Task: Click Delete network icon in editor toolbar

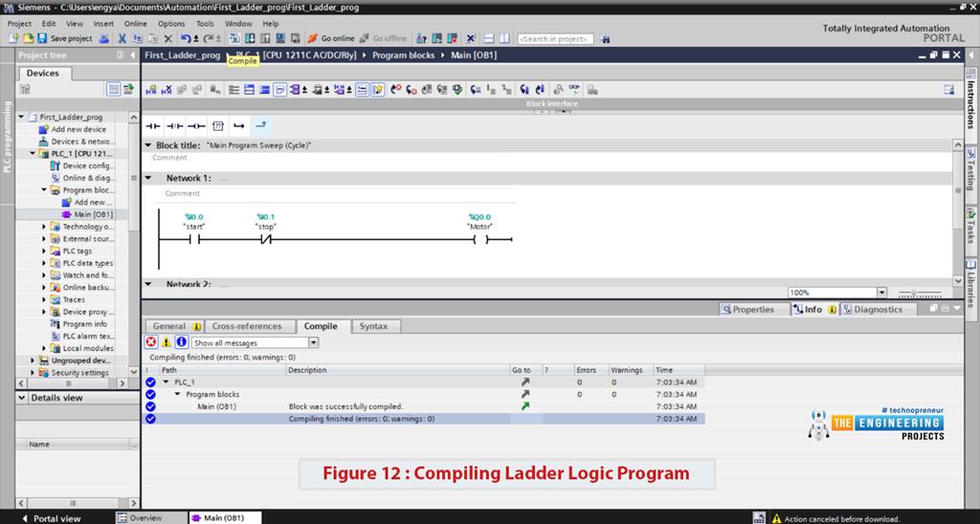Action: [x=167, y=90]
